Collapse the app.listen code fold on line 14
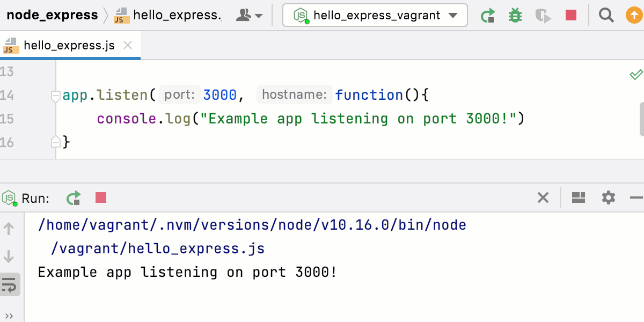644x322 pixels. point(55,94)
